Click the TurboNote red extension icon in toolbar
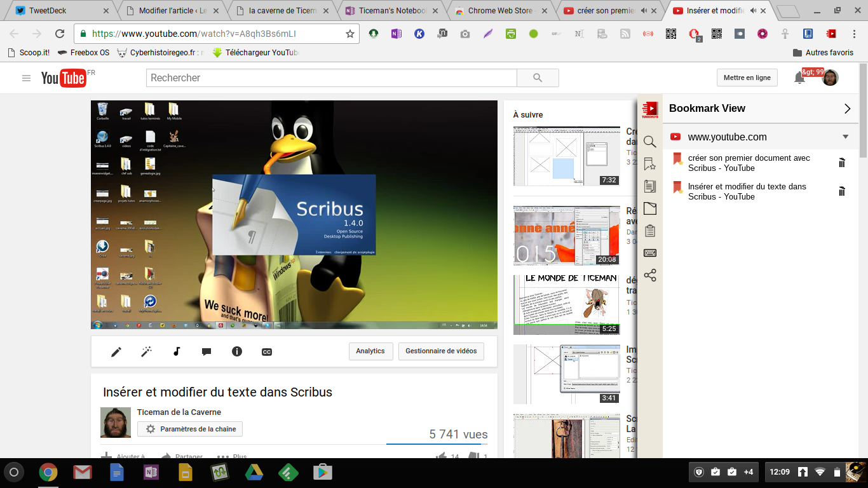 coord(831,34)
